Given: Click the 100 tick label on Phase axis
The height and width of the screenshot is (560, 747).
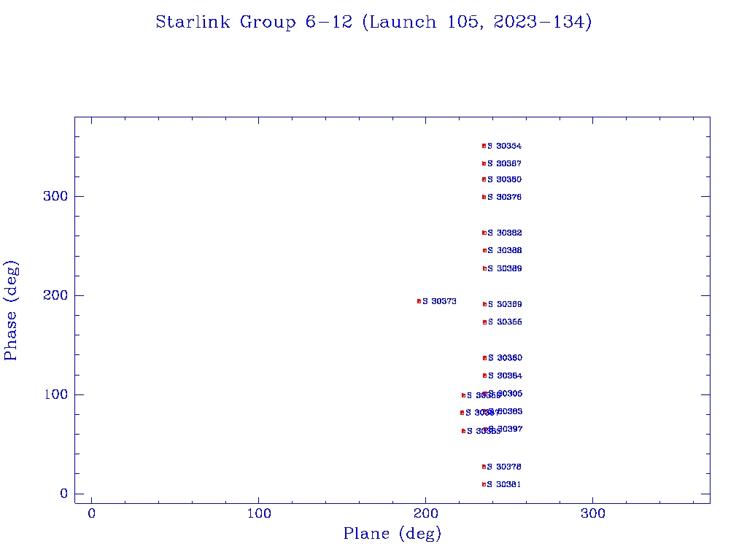Looking at the screenshot, I should coord(56,394).
